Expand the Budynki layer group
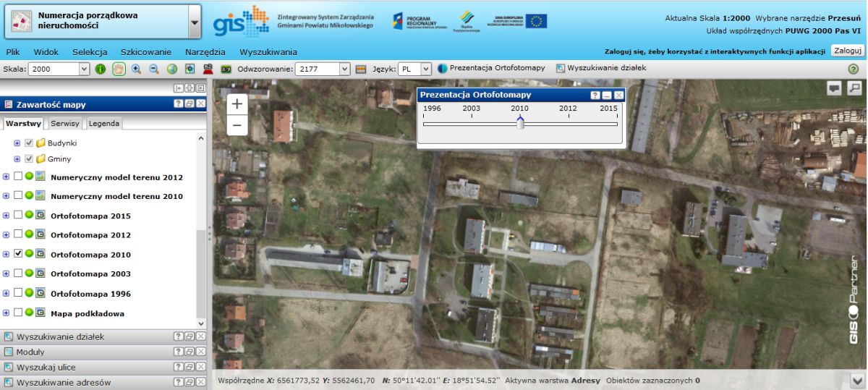This screenshot has height=390, width=868. pyautogui.click(x=17, y=143)
